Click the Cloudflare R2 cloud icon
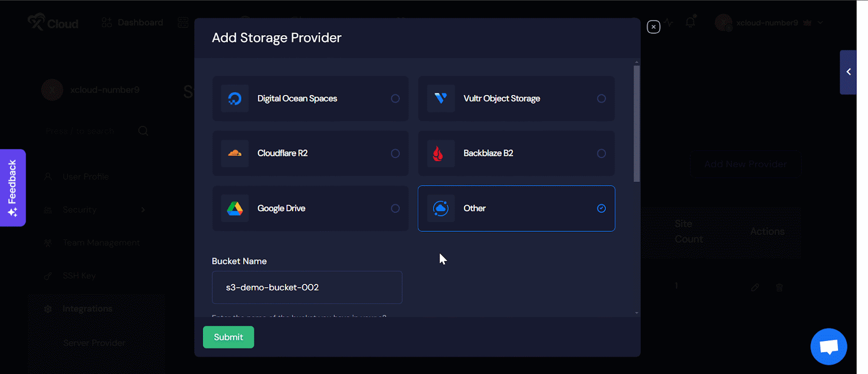Screen dimensions: 868x374 tap(235, 154)
